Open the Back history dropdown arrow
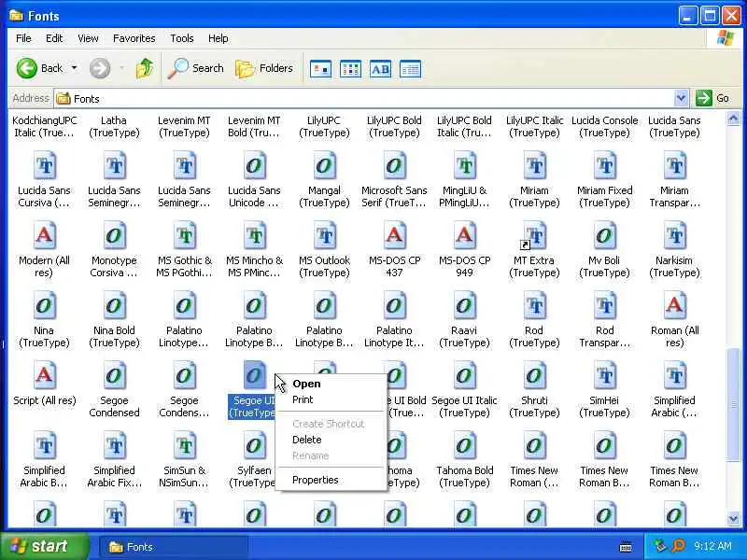This screenshot has height=560, width=747. point(75,68)
